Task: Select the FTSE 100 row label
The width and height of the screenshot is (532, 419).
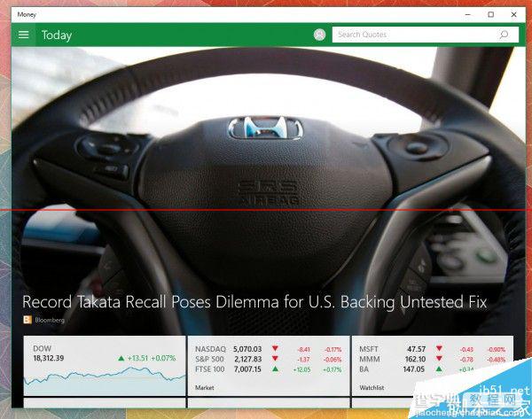Action: [x=209, y=369]
